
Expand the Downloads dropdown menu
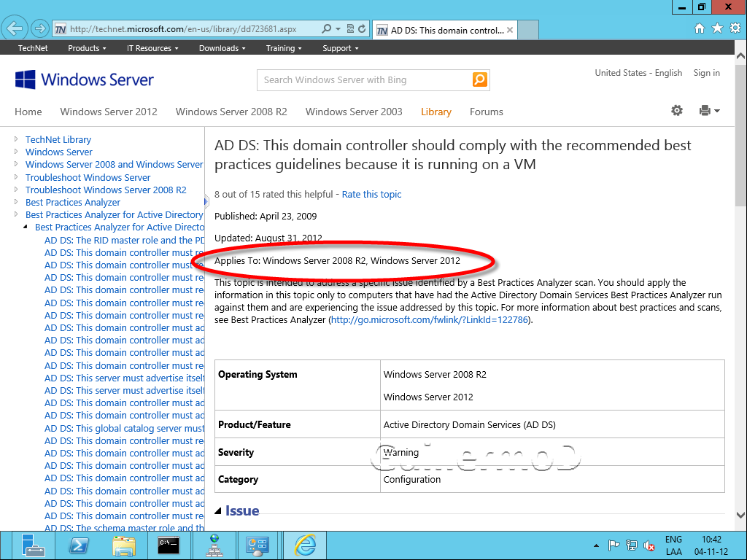click(222, 48)
